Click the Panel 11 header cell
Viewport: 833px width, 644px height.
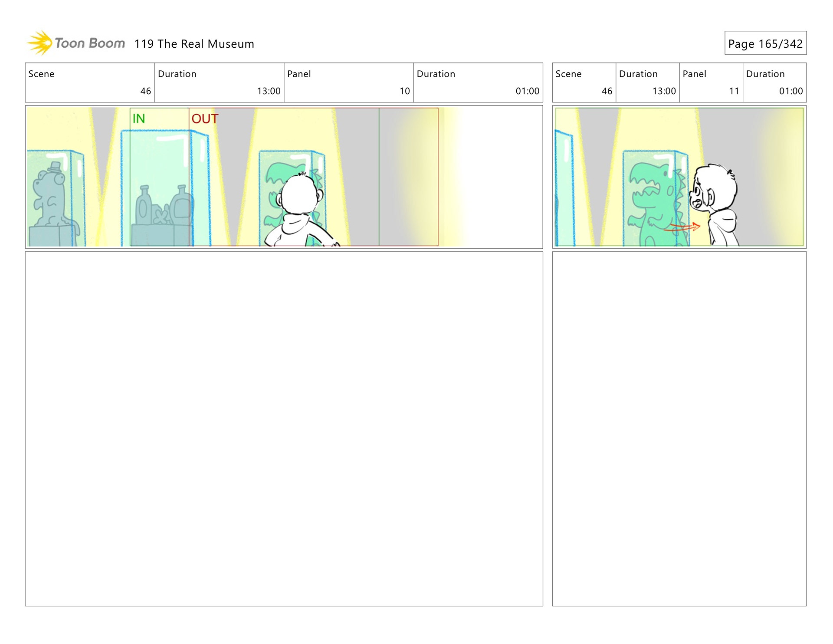tap(711, 82)
